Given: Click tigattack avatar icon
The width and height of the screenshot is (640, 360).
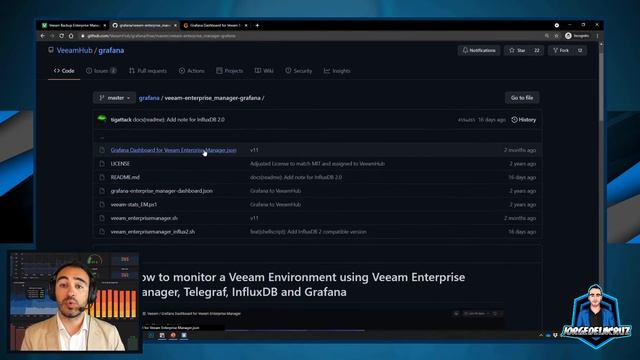Looking at the screenshot, I should click(102, 119).
